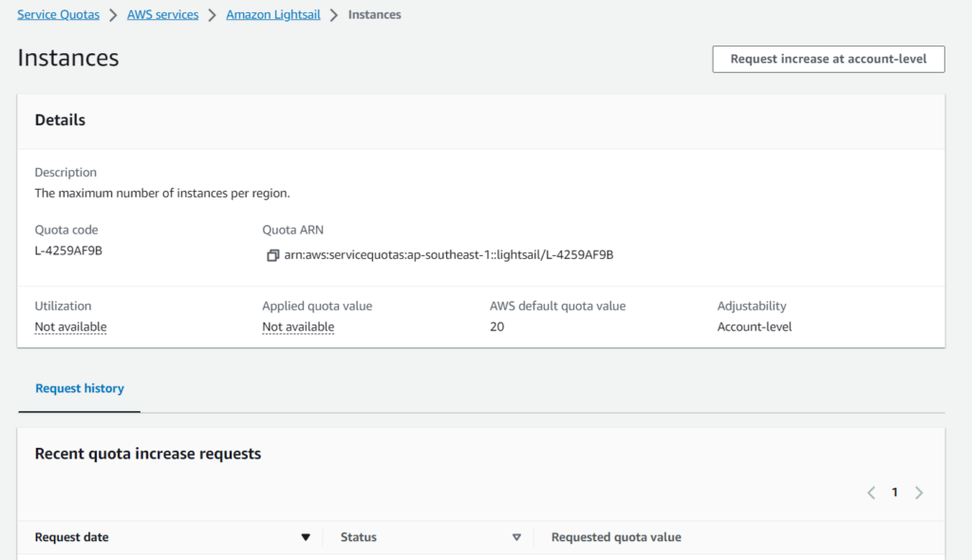The height and width of the screenshot is (560, 972).
Task: Click the quota code L-4259AF9B
Action: click(x=68, y=251)
